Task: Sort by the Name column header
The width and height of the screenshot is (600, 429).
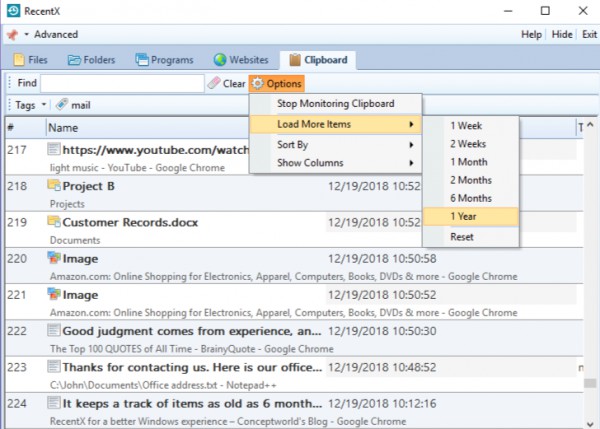Action: coord(147,128)
